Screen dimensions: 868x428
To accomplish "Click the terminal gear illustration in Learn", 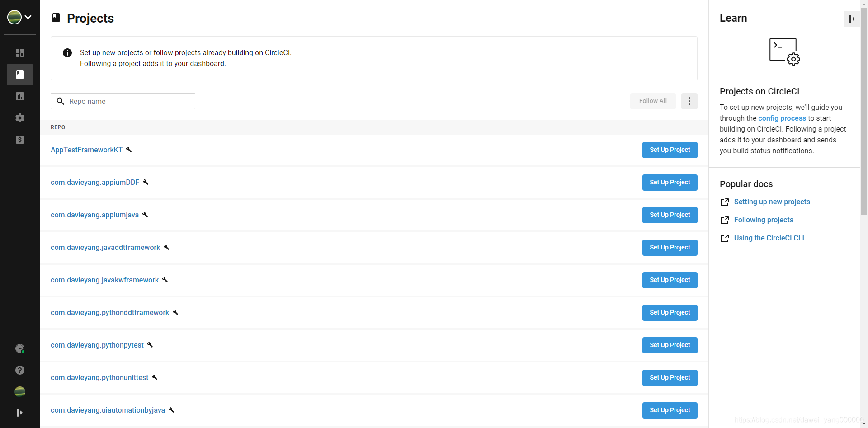I will click(785, 52).
